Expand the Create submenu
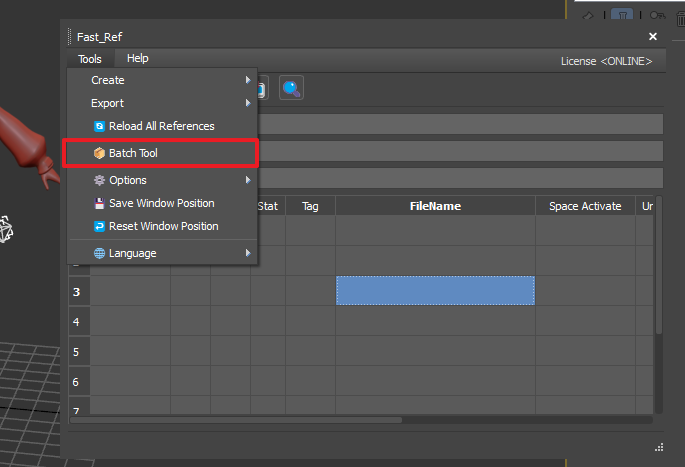 [247, 80]
